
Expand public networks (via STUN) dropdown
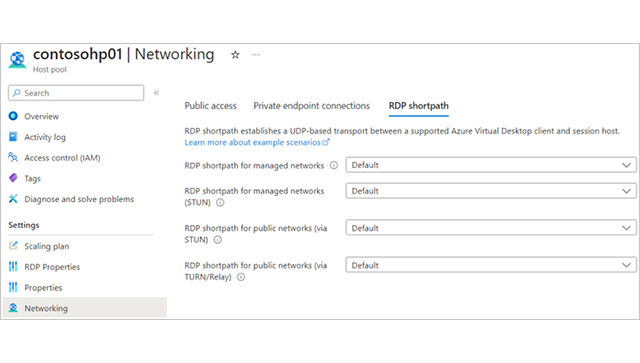pos(491,228)
